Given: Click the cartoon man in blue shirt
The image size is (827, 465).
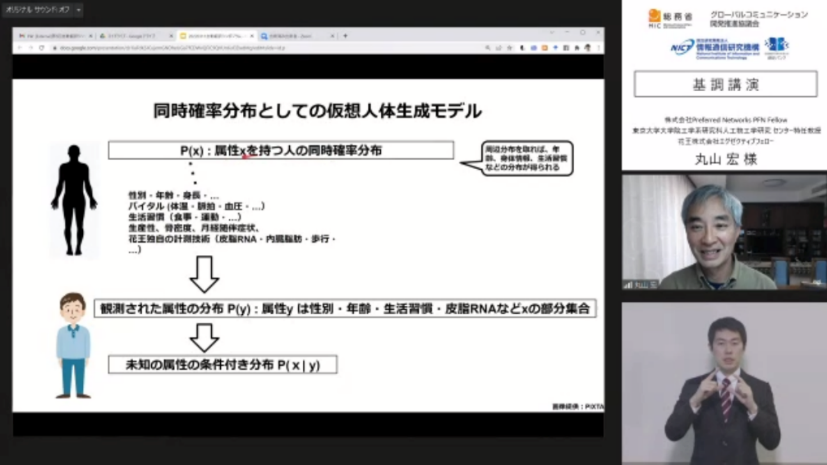Looking at the screenshot, I should pos(73,345).
